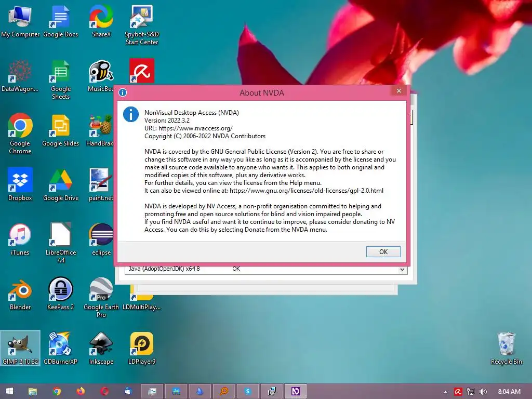
Task: Open Dropbox desktop shortcut
Action: pos(20,184)
